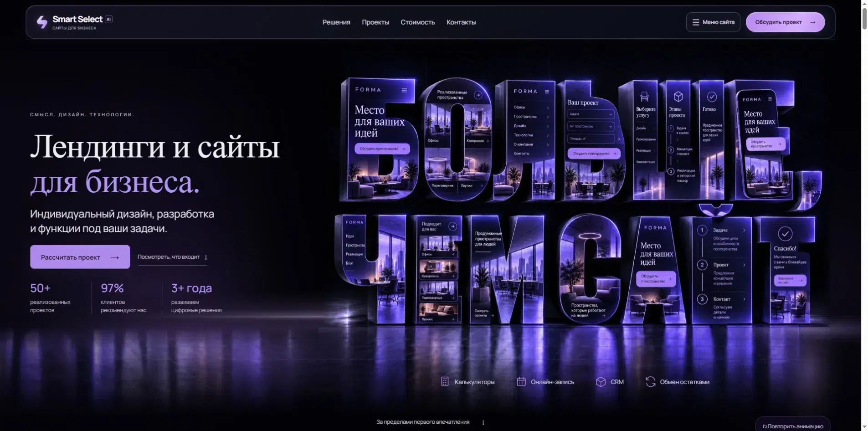Click the Smart Select lightning logo icon
The height and width of the screenshot is (431, 868).
point(42,22)
